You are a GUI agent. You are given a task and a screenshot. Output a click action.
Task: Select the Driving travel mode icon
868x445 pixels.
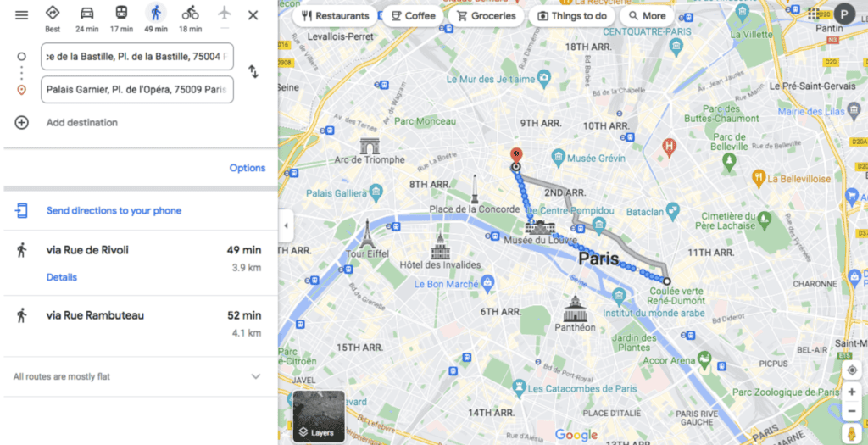pyautogui.click(x=87, y=13)
